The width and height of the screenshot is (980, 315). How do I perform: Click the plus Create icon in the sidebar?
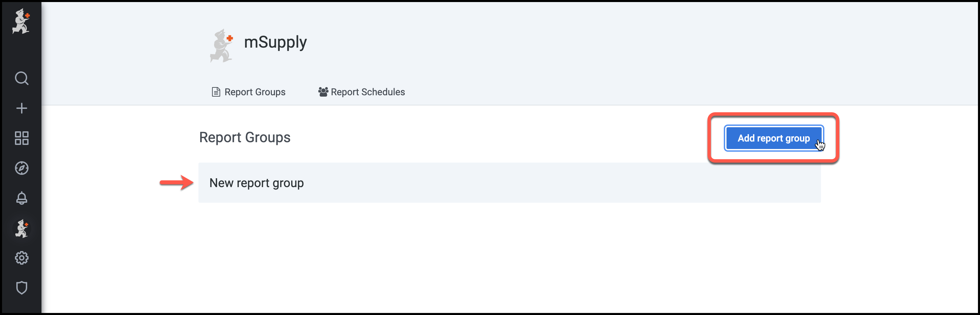click(21, 108)
